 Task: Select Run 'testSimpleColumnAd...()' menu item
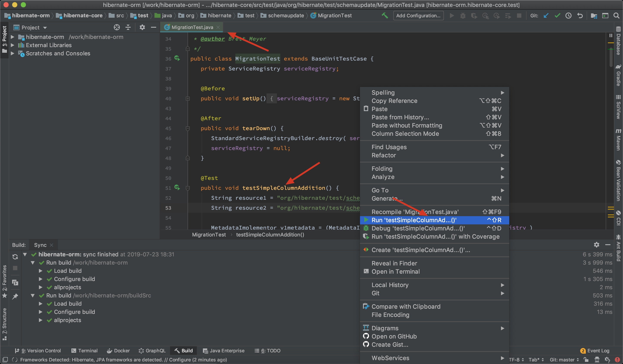click(414, 220)
